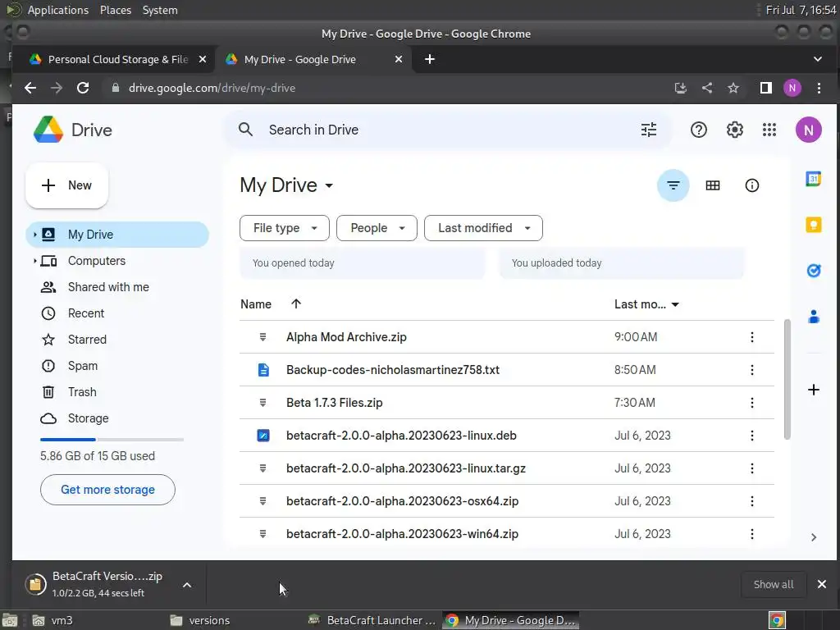Open the Drive settings gear
This screenshot has width=840, height=630.
point(734,130)
